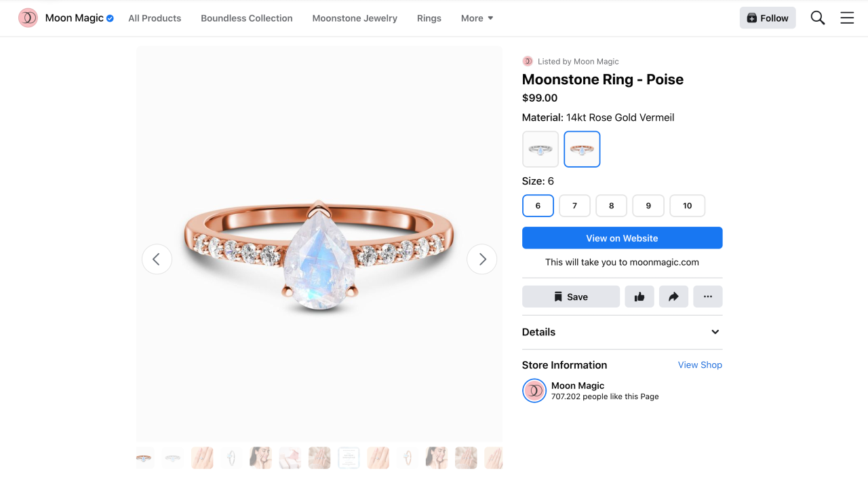The height and width of the screenshot is (486, 868).
Task: Select the silver material swatch
Action: pos(540,149)
